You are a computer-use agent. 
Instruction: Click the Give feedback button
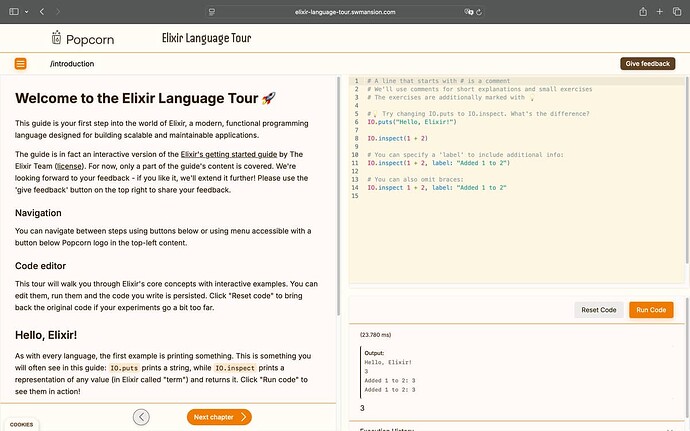[647, 64]
